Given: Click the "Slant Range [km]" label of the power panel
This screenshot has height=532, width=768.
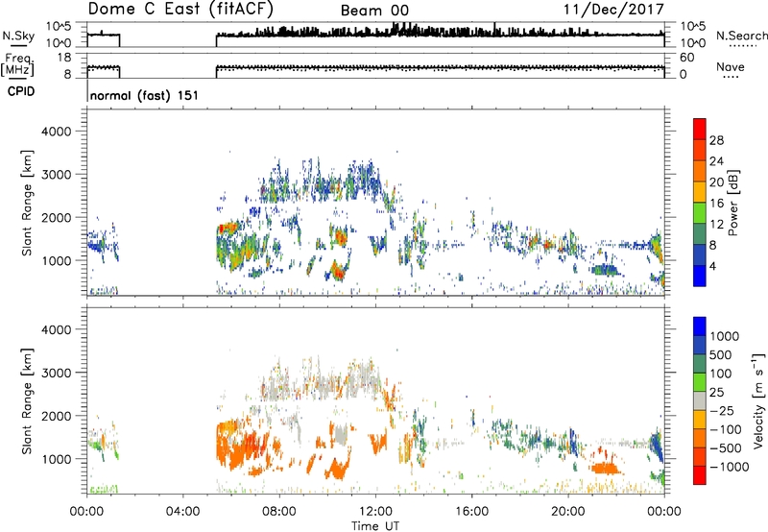Looking at the screenshot, I should click(x=27, y=204).
